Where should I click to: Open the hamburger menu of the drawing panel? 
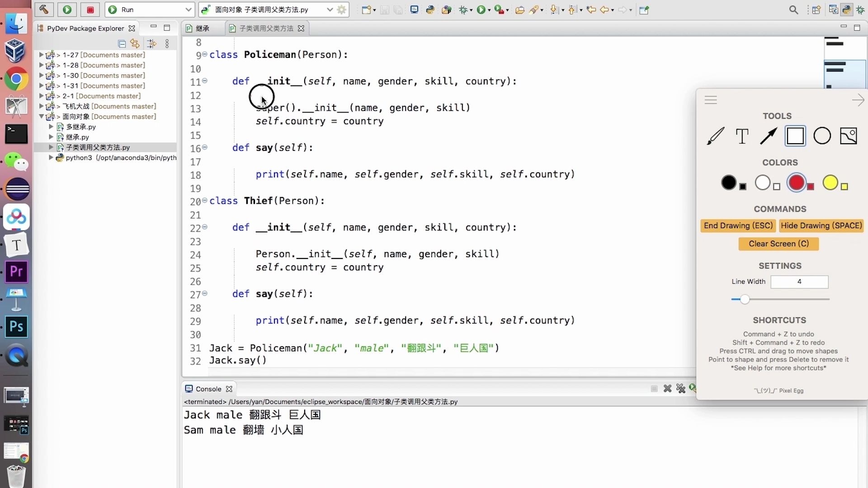tap(711, 100)
